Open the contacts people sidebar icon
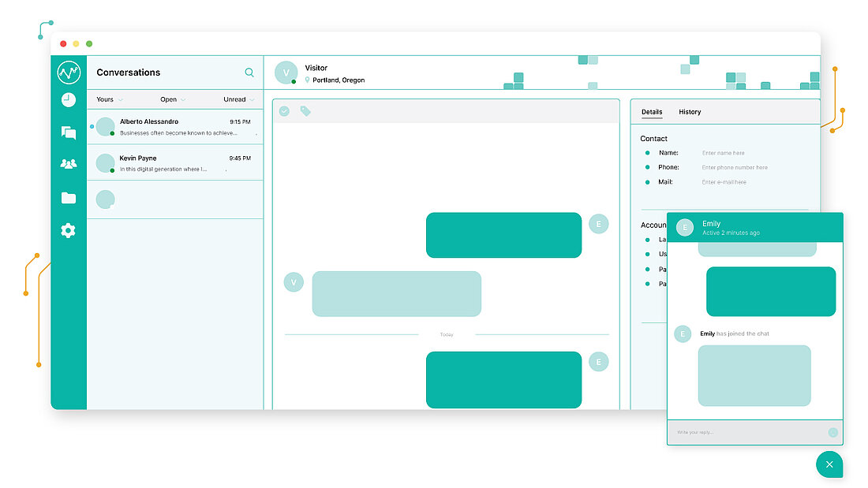Screen dimensions: 868x488 (x=69, y=164)
